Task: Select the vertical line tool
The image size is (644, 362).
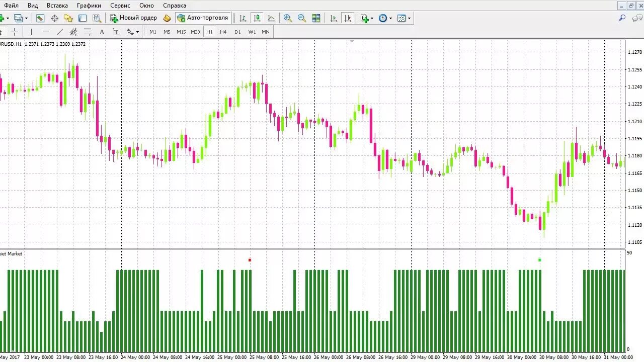Action: pyautogui.click(x=31, y=32)
